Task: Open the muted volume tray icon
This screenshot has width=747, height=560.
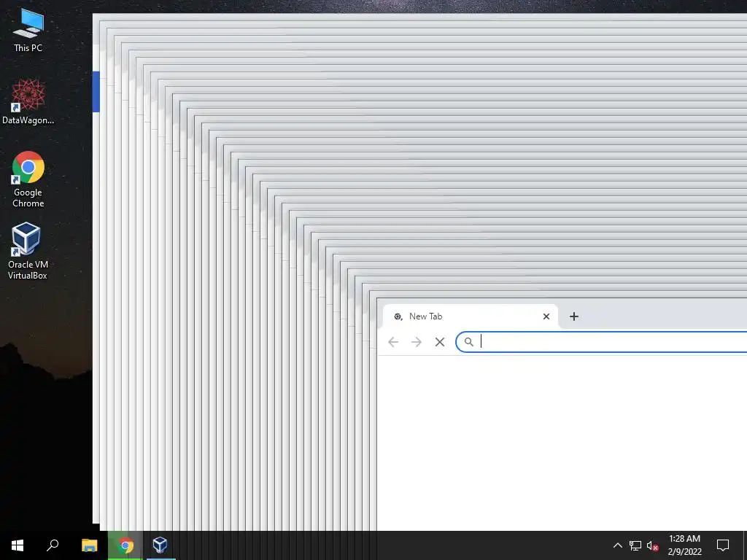Action: point(653,545)
